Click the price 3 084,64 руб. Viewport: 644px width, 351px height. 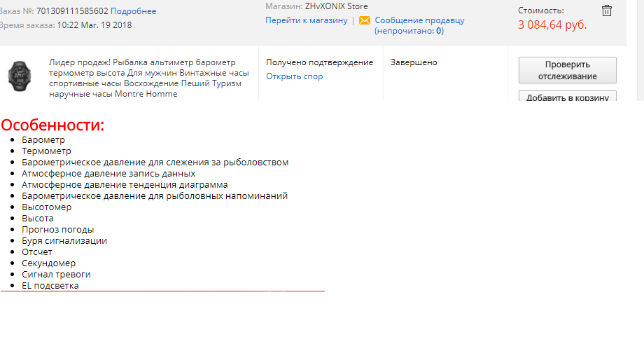[x=552, y=25]
